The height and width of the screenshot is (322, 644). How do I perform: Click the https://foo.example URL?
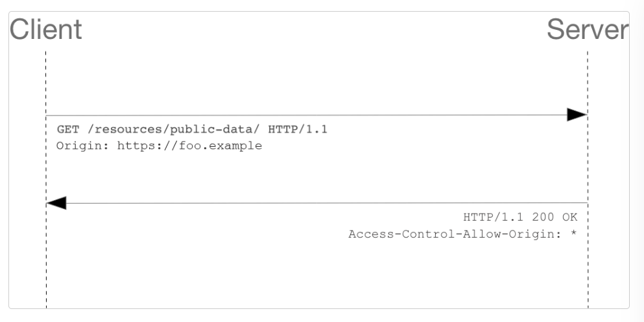point(189,146)
